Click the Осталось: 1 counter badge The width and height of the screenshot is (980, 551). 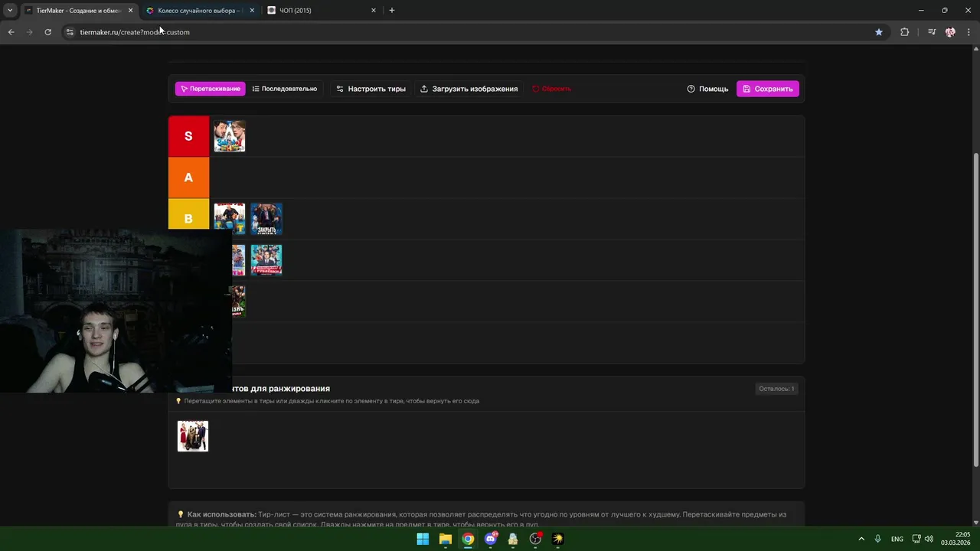point(776,389)
